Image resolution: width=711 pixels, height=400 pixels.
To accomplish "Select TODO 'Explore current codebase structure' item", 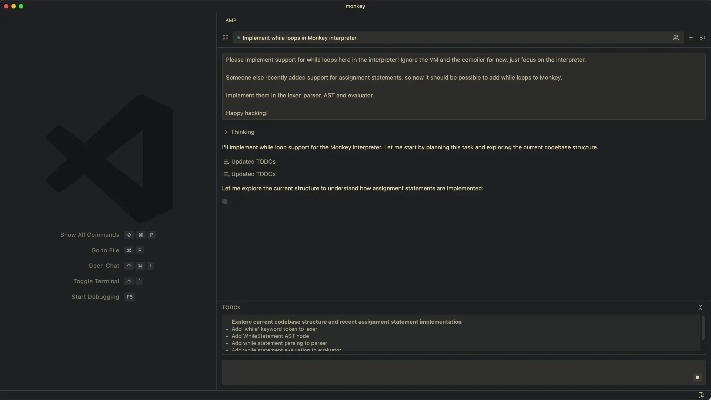I will click(346, 322).
